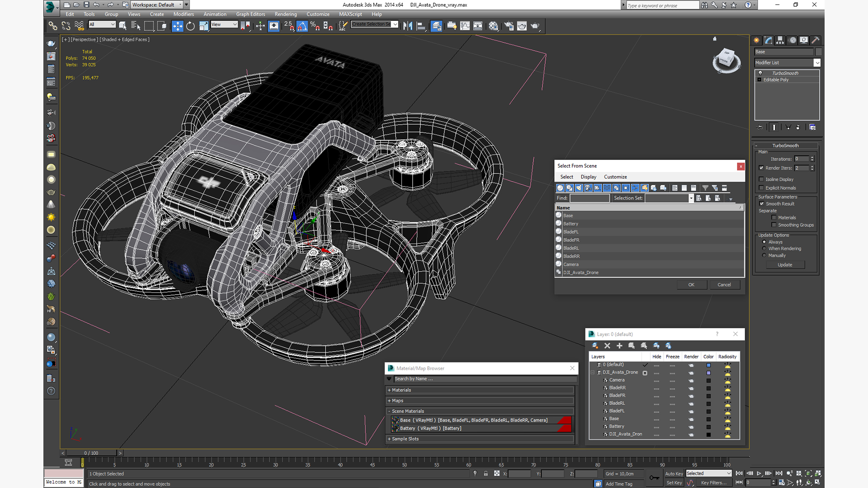Check the Separate by Materials checkbox

tap(774, 218)
